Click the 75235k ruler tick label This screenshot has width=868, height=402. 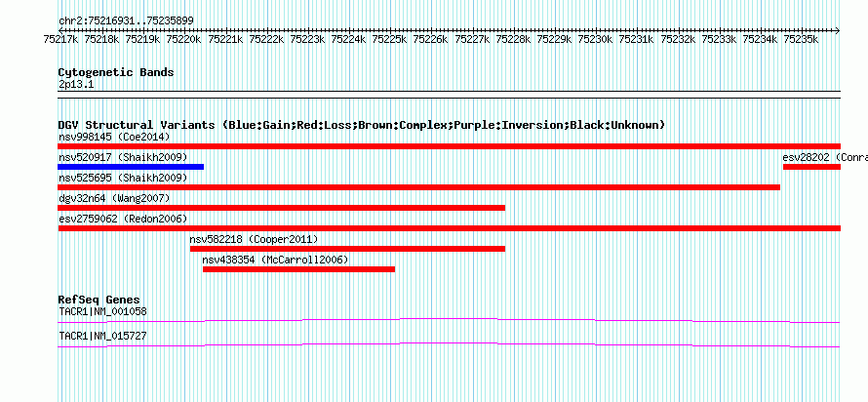[x=801, y=39]
